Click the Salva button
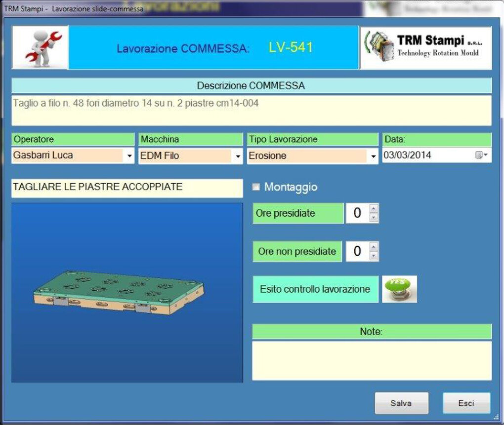Screen dimensions: 504x425 click(401, 403)
